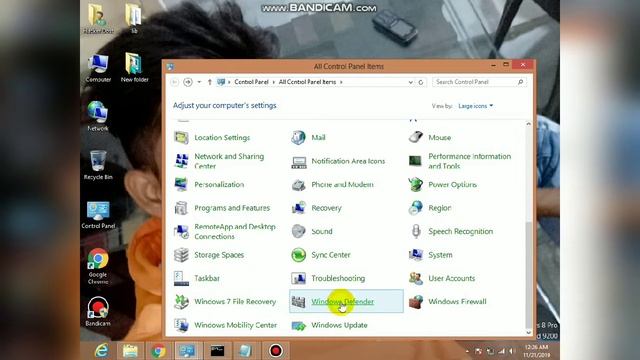
Task: Click the Windows Update icon
Action: coord(298,326)
